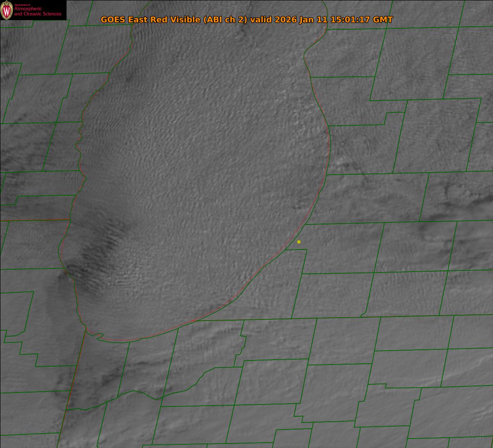This screenshot has height=448, width=493.
Task: Click the small 'Department of' label
Action: [x=22, y=5]
